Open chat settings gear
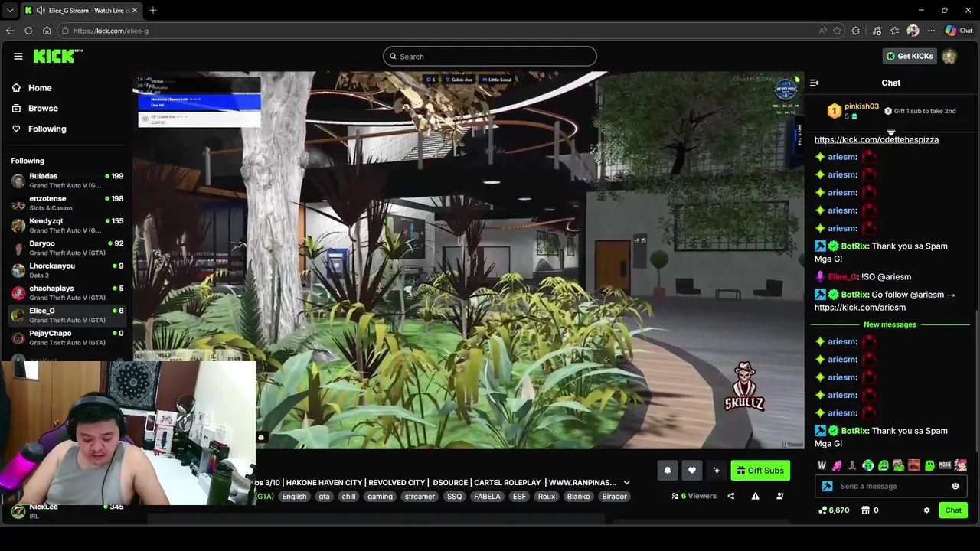 (x=926, y=510)
